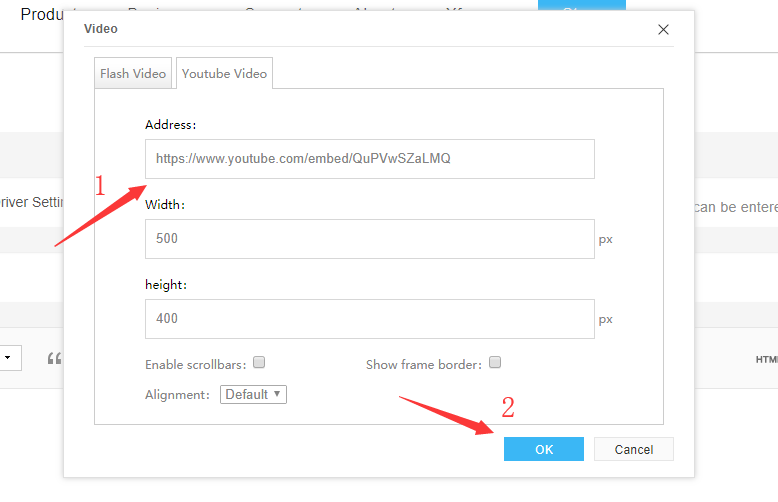Focus the height input field
778x502 pixels.
[370, 319]
